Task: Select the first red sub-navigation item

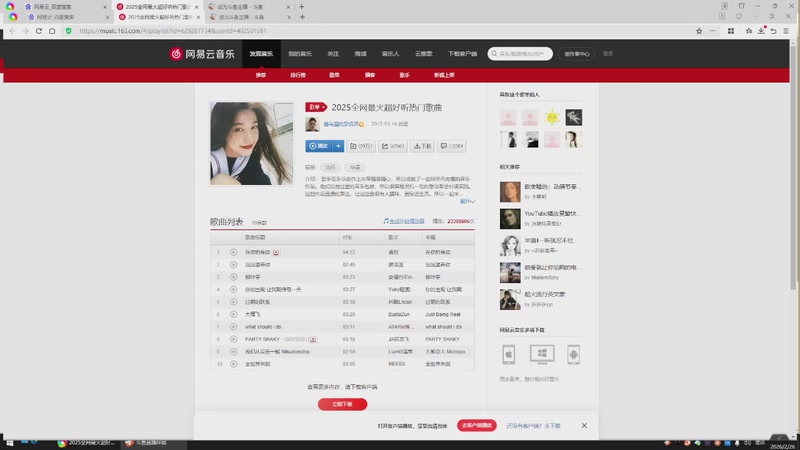Action: (x=261, y=75)
